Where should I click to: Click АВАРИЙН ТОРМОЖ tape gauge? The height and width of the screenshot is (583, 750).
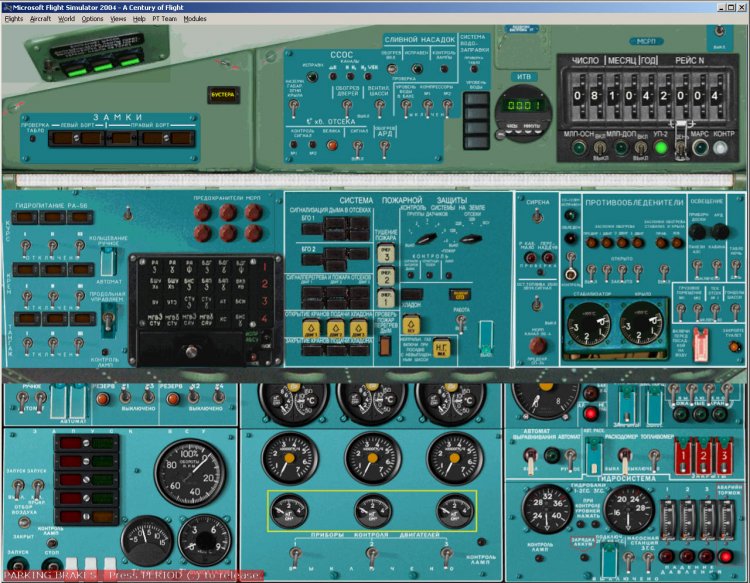pos(726,520)
